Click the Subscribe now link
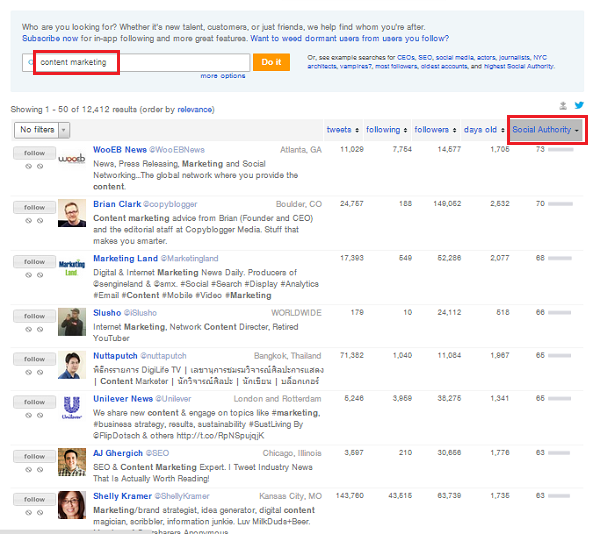 [x=50, y=38]
